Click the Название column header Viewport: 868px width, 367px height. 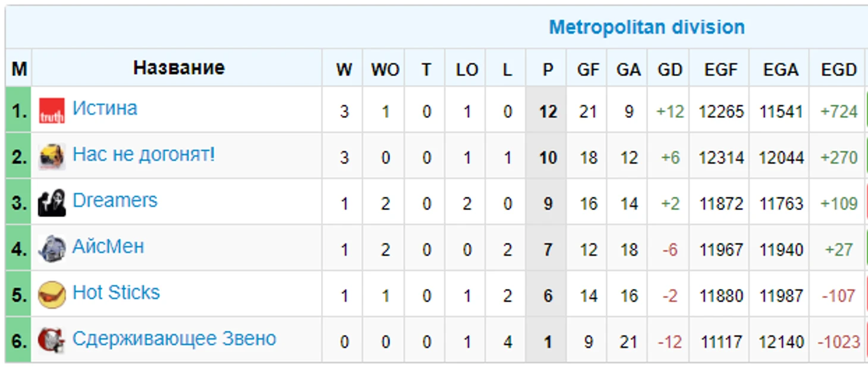pyautogui.click(x=178, y=68)
